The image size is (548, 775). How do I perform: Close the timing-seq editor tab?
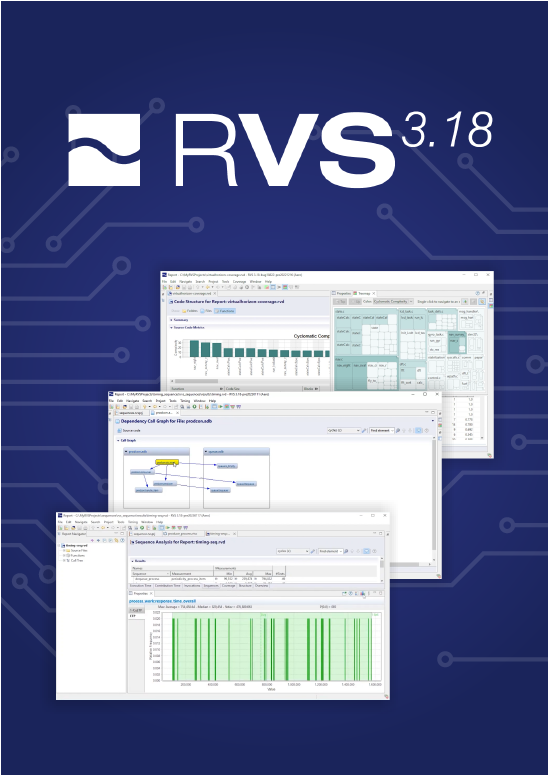point(234,534)
